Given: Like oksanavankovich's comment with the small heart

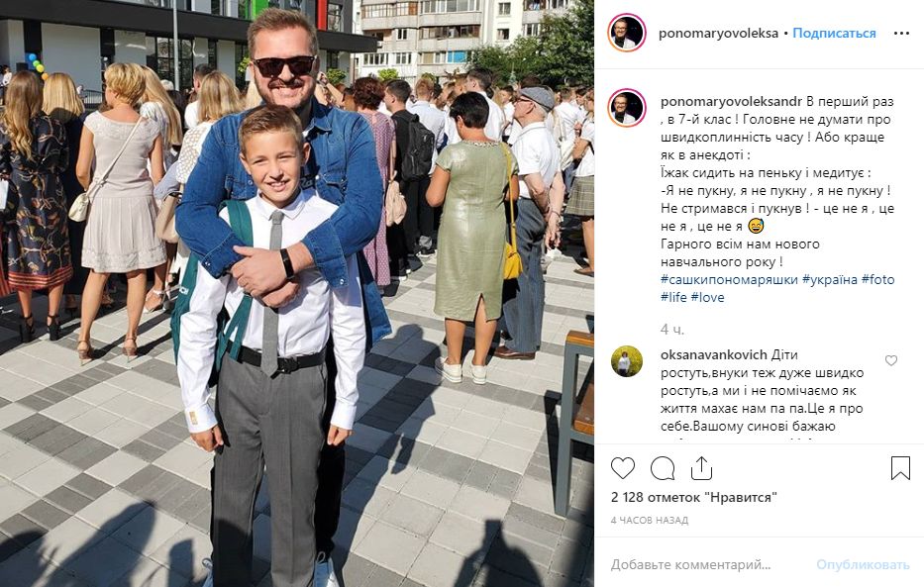Looking at the screenshot, I should 891,360.
